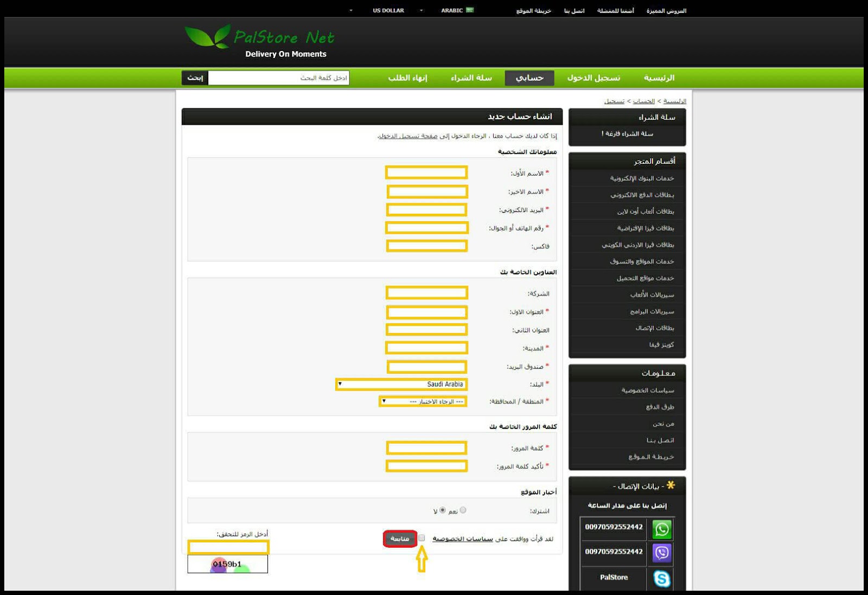Select the نعم newsletter radio button
This screenshot has width=868, height=595.
tap(463, 510)
